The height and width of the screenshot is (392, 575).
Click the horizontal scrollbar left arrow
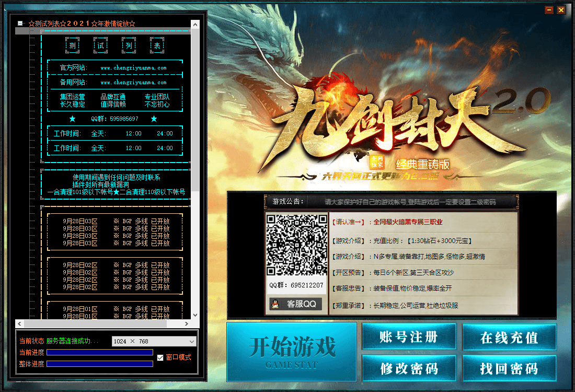point(19,324)
